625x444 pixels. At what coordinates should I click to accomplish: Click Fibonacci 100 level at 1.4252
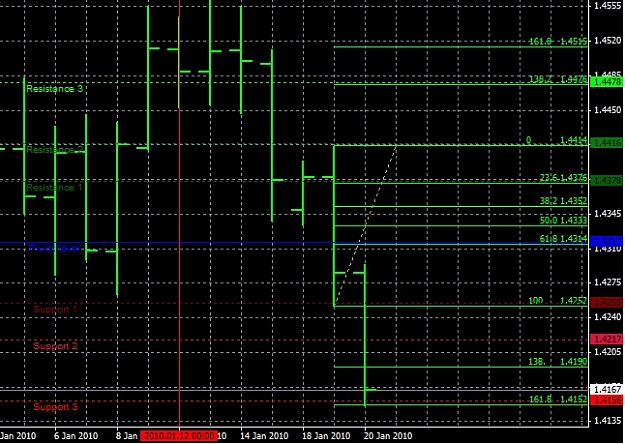[x=558, y=301]
